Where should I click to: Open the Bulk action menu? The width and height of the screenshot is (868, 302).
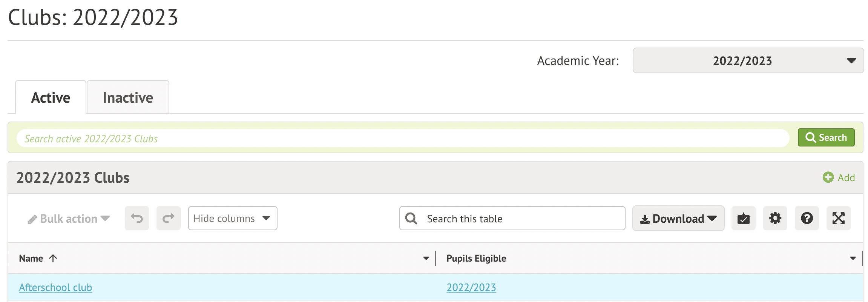[69, 219]
